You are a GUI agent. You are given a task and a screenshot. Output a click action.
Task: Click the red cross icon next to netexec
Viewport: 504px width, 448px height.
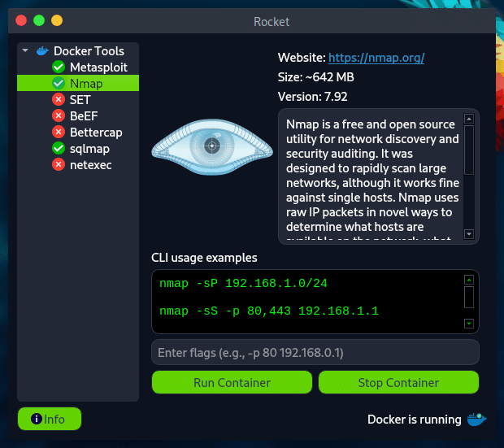point(59,165)
